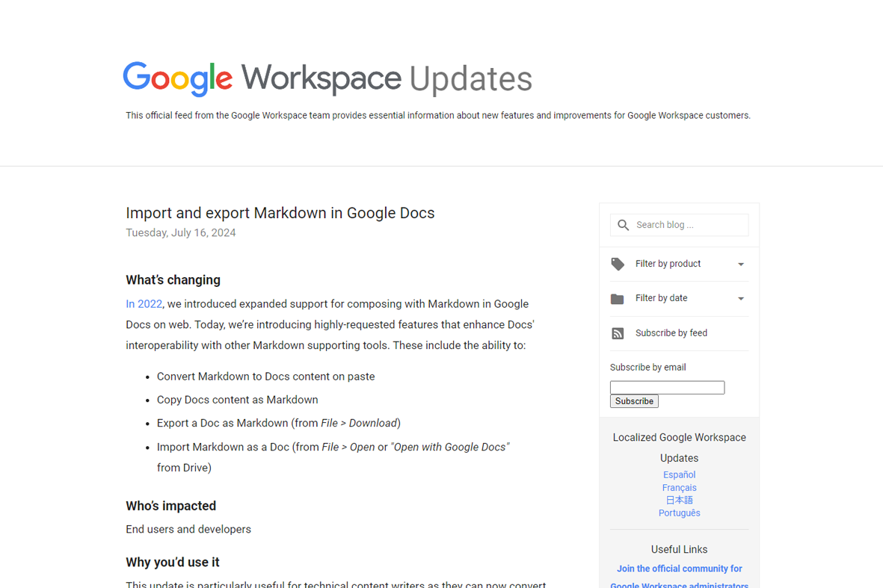Click the folder icon next to Filter by date
The width and height of the screenshot is (883, 588).
[618, 298]
